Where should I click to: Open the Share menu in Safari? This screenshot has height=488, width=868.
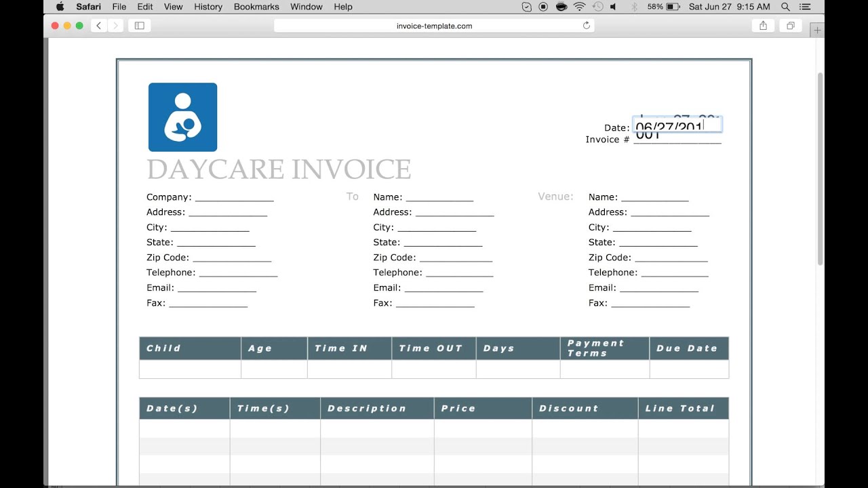pyautogui.click(x=763, y=25)
